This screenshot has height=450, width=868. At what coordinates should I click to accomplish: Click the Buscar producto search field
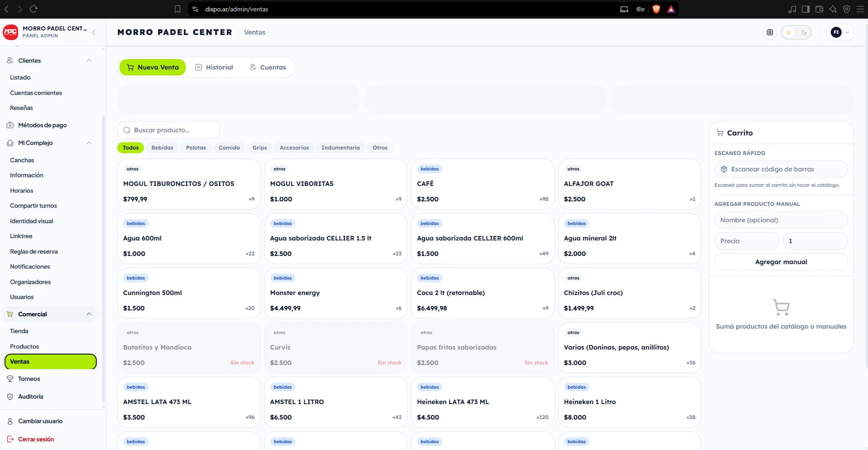169,130
